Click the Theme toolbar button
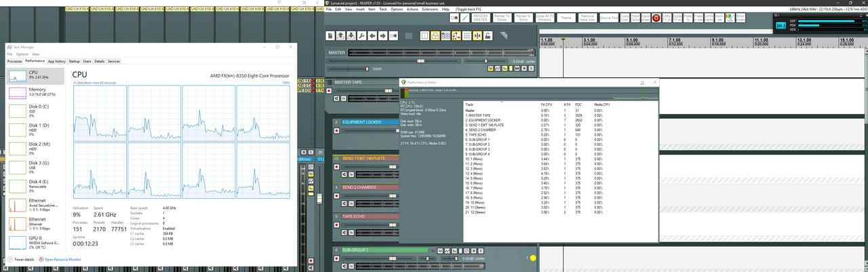Viewport: 868px width, 272px height. coord(566,18)
